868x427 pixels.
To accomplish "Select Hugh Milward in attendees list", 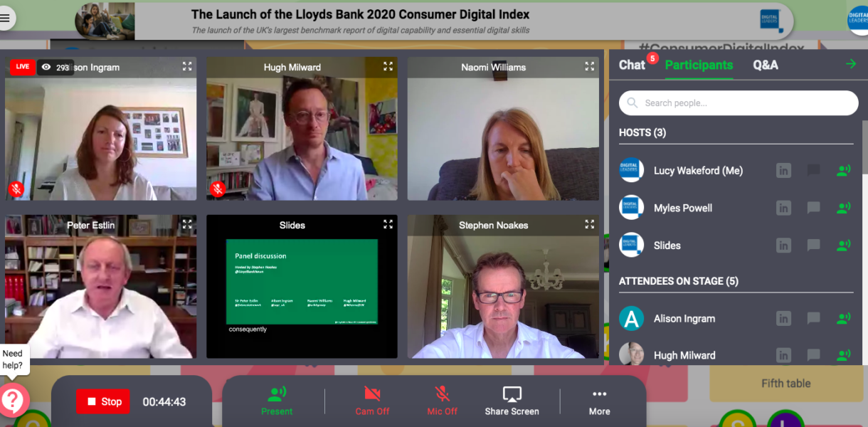I will 684,355.
